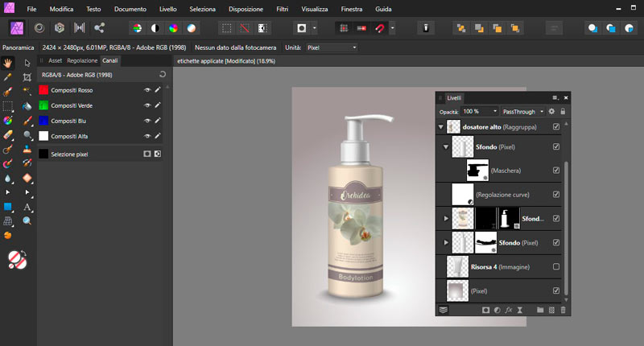
Task: Delete layer with Livelli trash icon
Action: [x=563, y=311]
